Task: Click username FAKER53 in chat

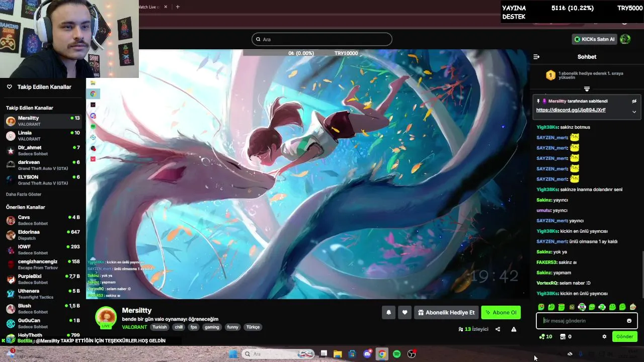Action: click(x=546, y=262)
